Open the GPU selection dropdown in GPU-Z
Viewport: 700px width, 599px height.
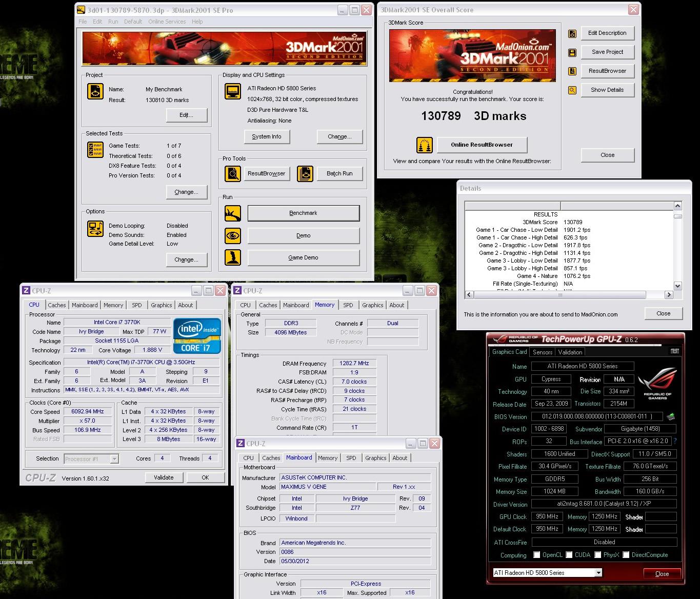598,573
